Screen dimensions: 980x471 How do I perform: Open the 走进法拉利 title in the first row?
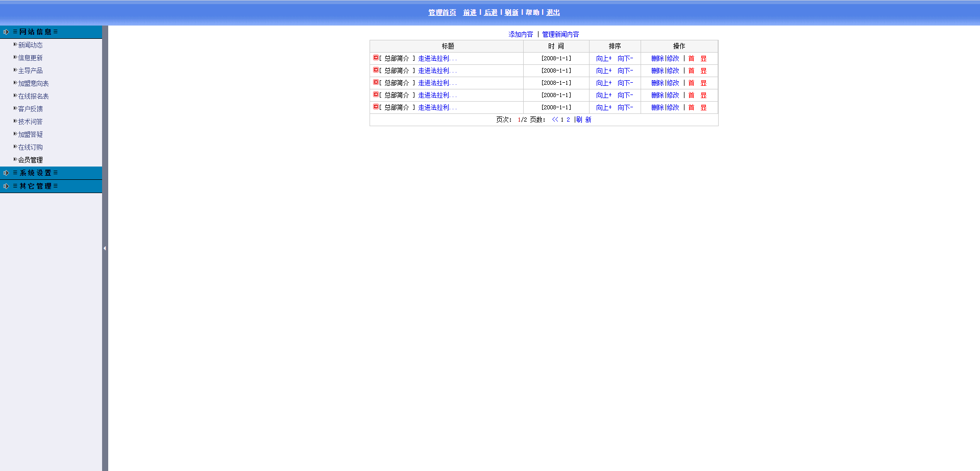click(437, 58)
